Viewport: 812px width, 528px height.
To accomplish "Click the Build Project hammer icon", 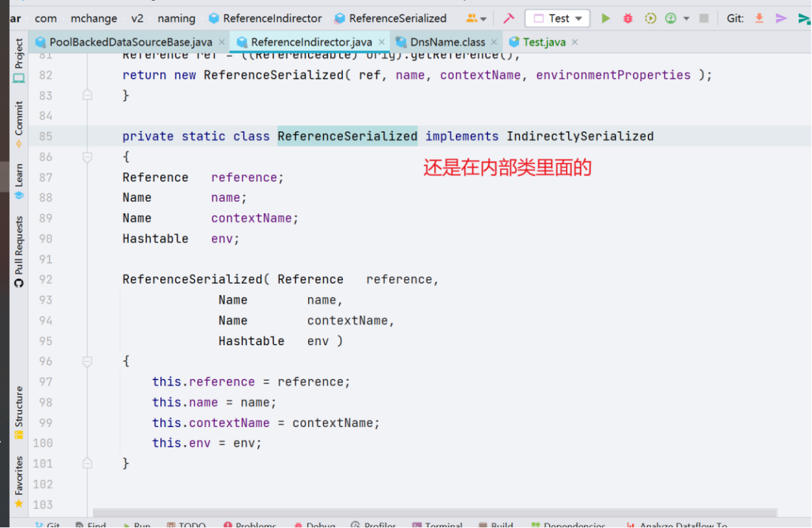I will (509, 18).
